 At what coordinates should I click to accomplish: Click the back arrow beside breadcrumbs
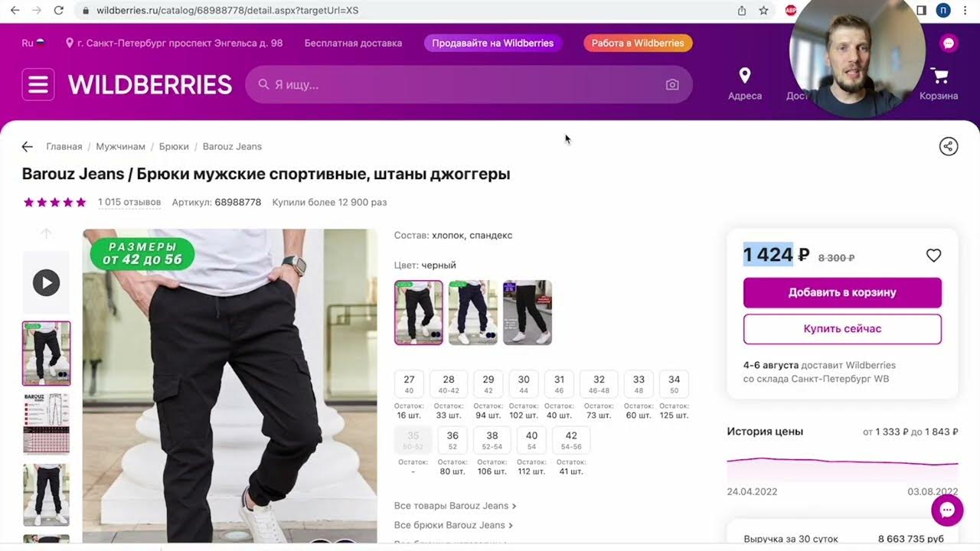point(28,146)
